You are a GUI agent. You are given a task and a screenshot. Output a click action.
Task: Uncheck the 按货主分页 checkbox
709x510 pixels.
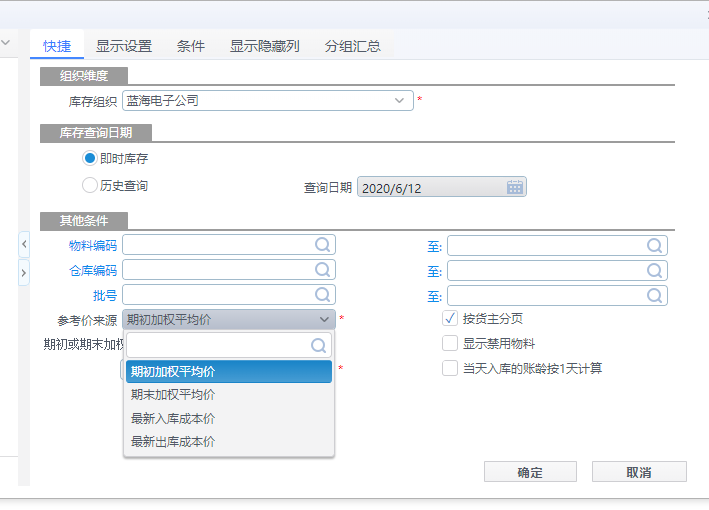[x=450, y=319]
